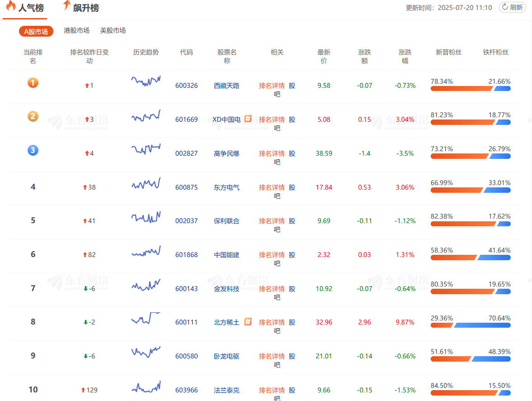The width and height of the screenshot is (532, 401).
Task: Click the flame icon on 人气榜 tab
Action: [10, 6]
